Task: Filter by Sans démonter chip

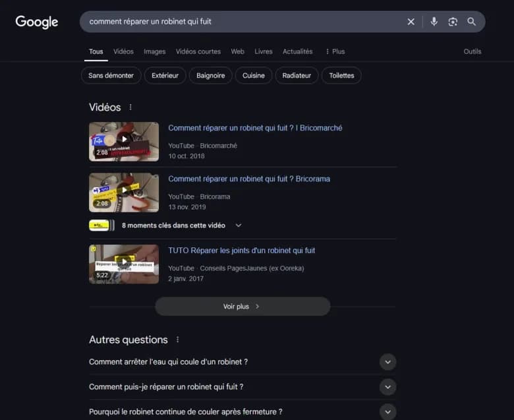Action: (x=111, y=75)
